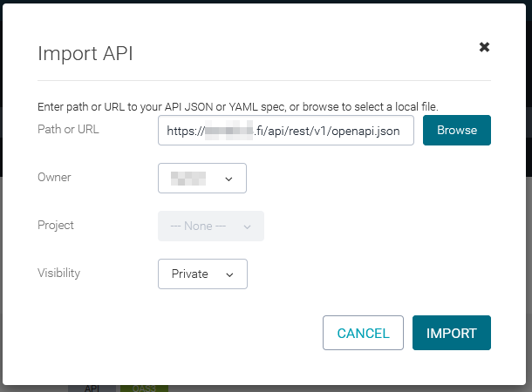
Task: Click the CANCEL button
Action: [363, 333]
